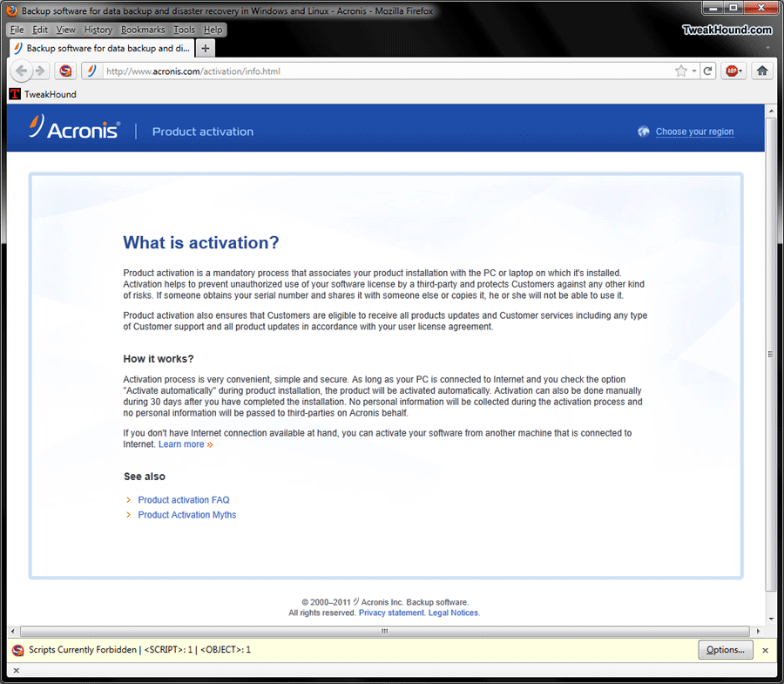This screenshot has width=784, height=684.
Task: Click the NoScript icon in the notification bar
Action: click(18, 650)
